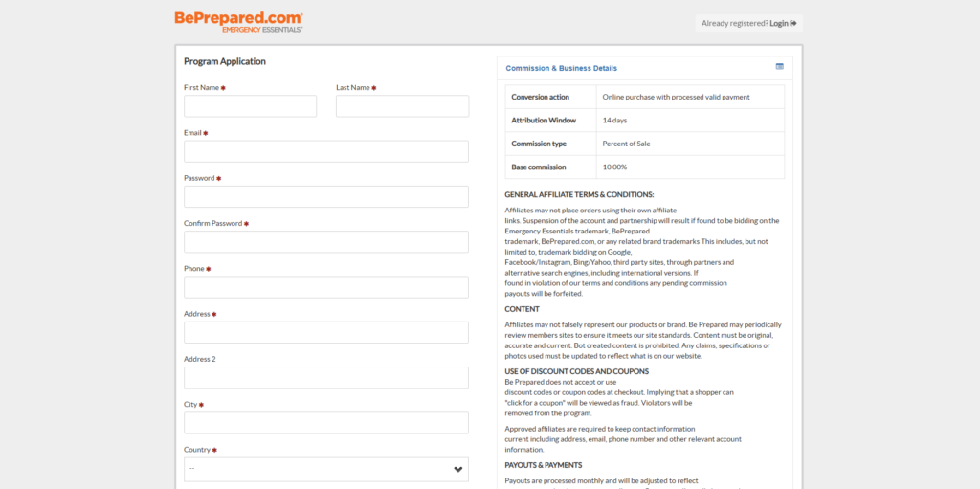980x489 pixels.
Task: Click the Base commission 10.00% value
Action: click(x=614, y=167)
